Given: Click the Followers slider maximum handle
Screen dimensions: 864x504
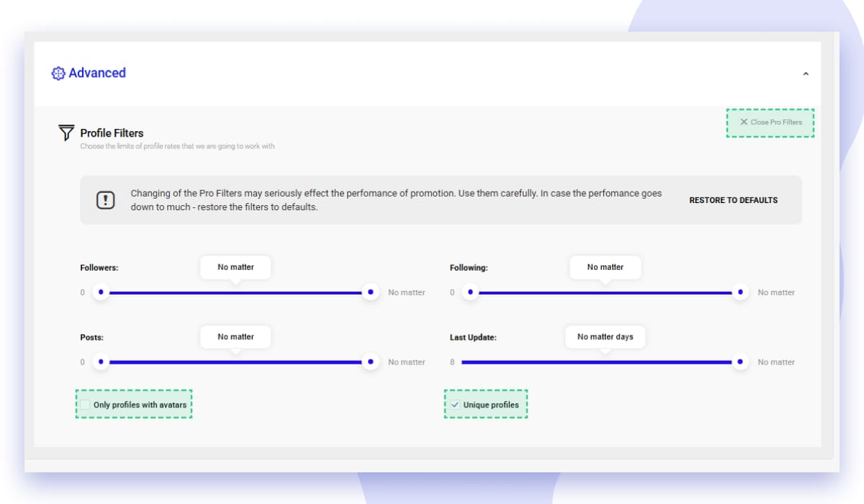Looking at the screenshot, I should click(x=371, y=292).
